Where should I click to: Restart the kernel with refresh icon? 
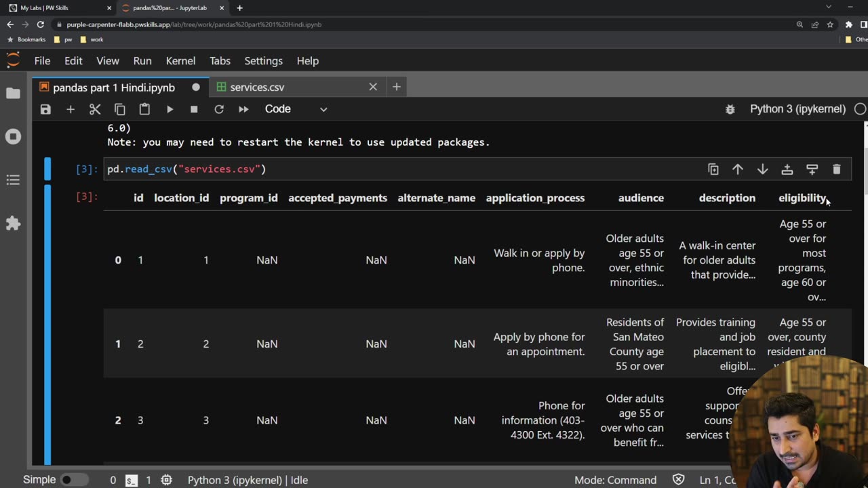click(x=218, y=109)
